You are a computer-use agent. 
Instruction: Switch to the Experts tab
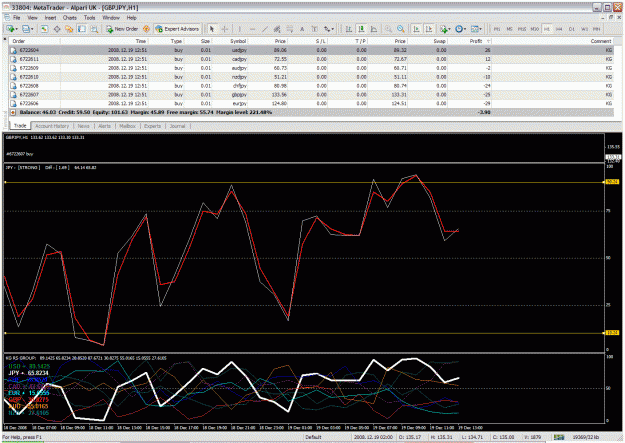click(152, 126)
